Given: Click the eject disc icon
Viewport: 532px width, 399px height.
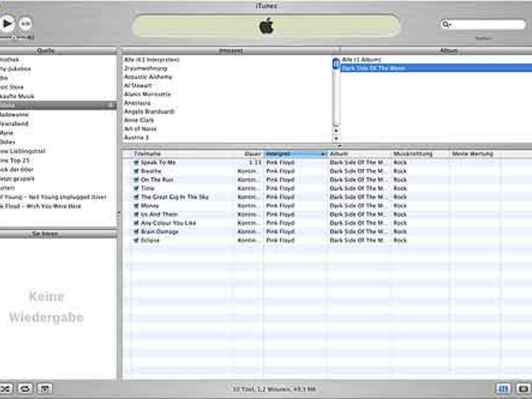Looking at the screenshot, I should pos(524,389).
